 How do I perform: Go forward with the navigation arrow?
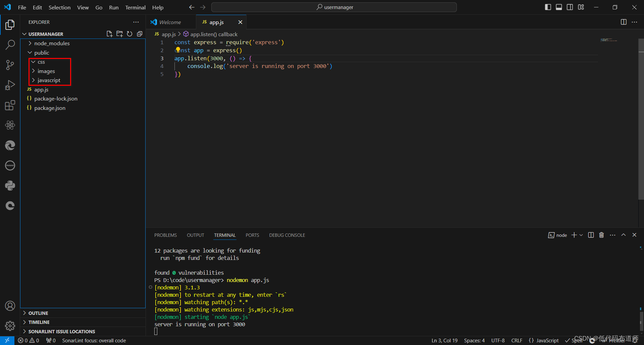point(203,7)
